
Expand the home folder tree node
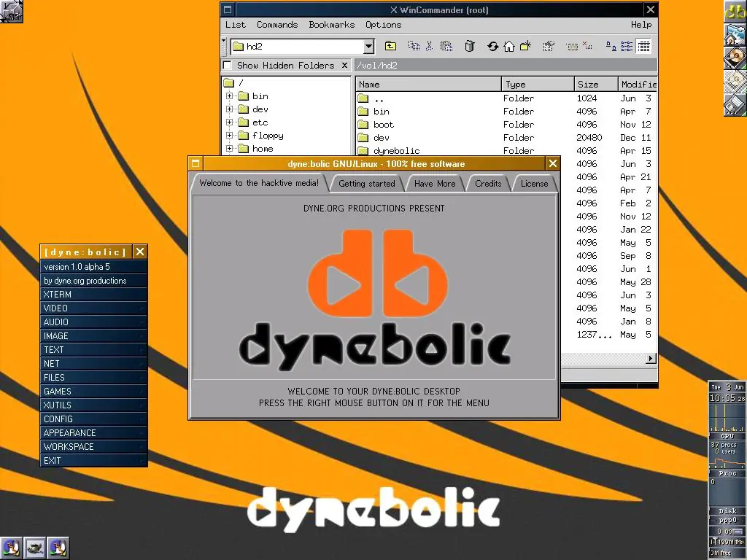(230, 149)
